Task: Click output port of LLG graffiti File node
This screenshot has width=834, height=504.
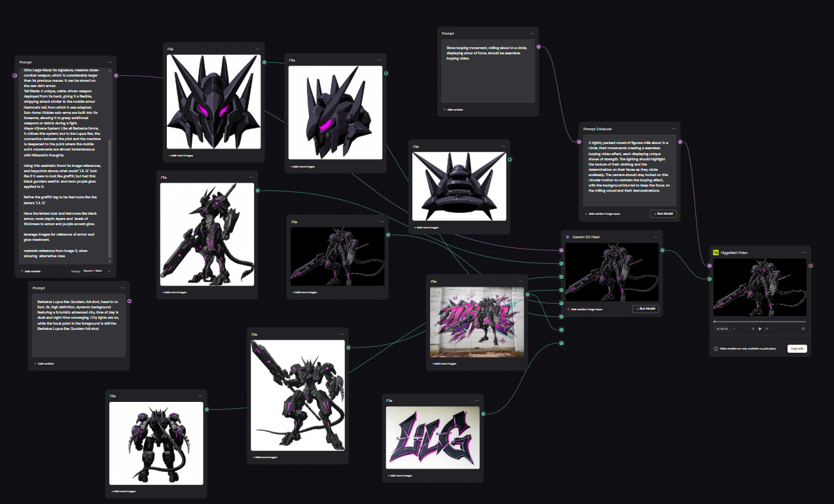Action: (483, 414)
